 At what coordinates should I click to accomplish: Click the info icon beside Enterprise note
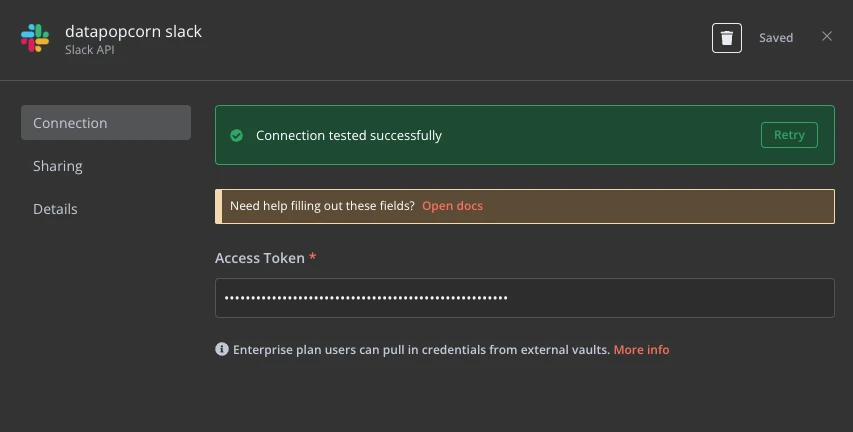(222, 349)
